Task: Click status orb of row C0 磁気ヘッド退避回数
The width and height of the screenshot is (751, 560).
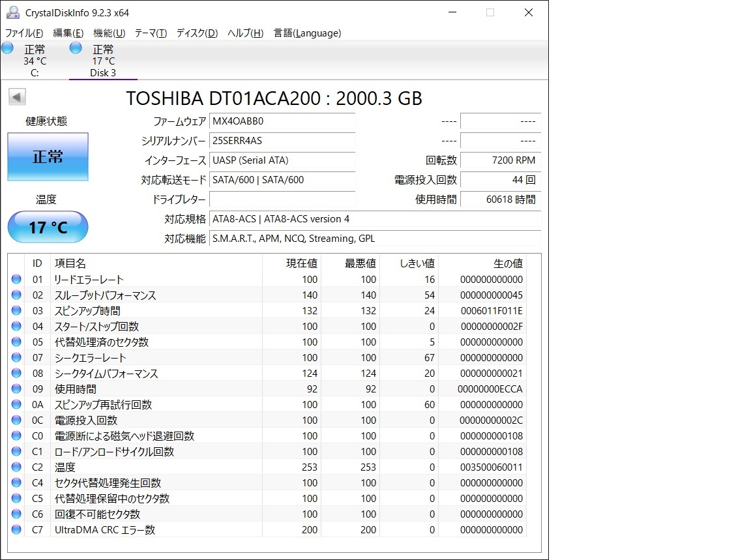Action: tap(16, 435)
